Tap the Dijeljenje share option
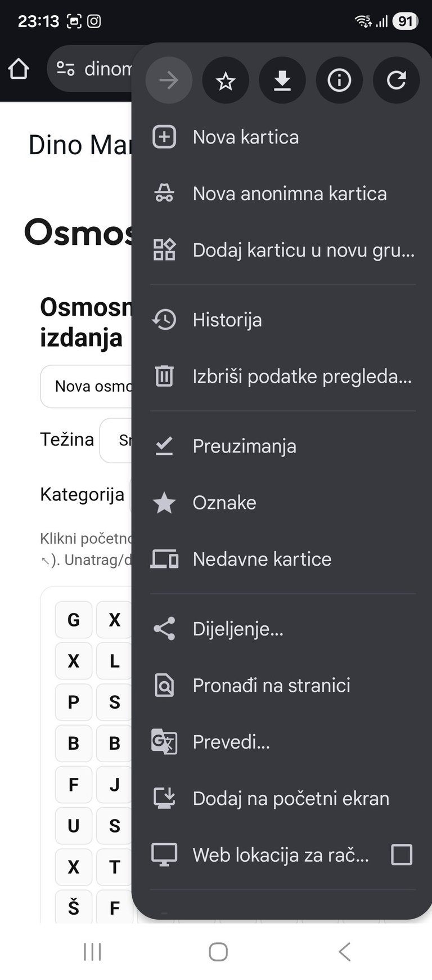 coord(237,629)
